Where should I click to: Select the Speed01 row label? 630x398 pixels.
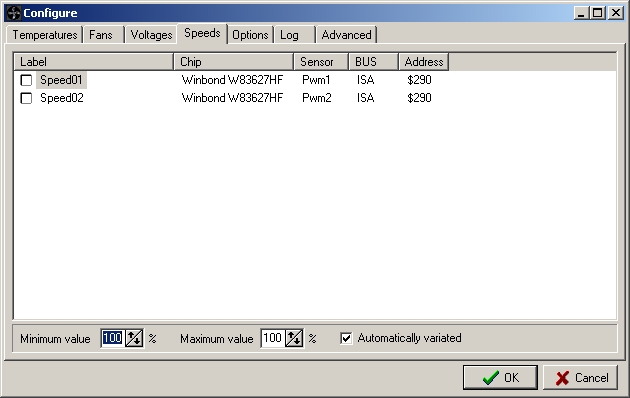[61, 80]
